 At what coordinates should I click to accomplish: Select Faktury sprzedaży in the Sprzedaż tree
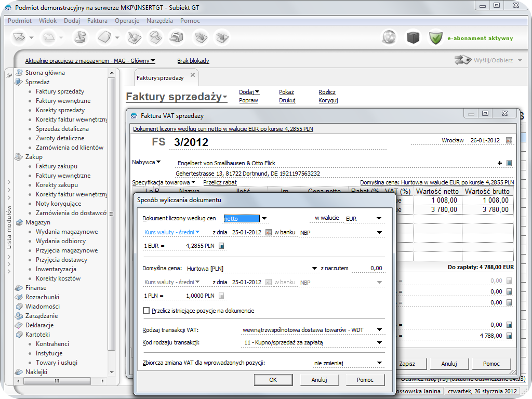click(x=60, y=91)
